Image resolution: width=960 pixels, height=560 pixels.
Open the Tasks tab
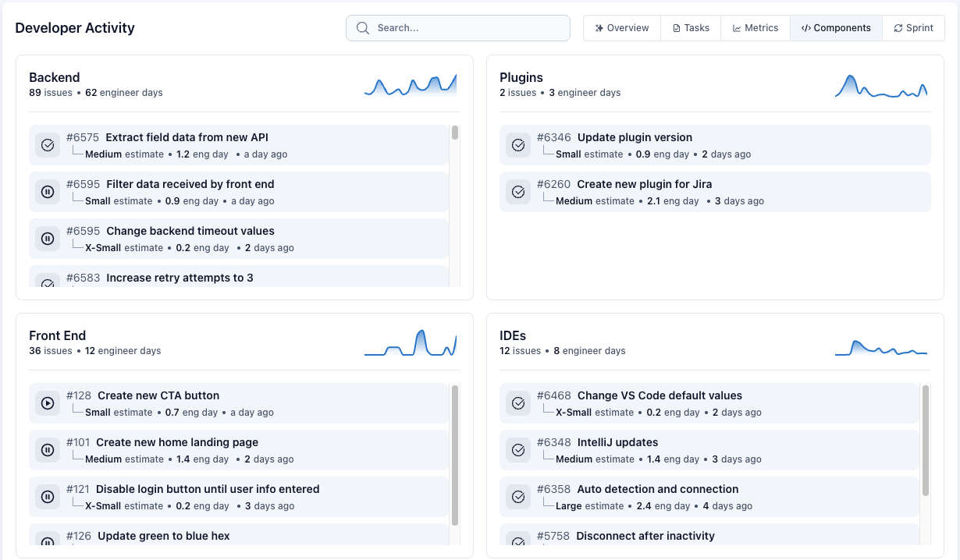pyautogui.click(x=690, y=27)
